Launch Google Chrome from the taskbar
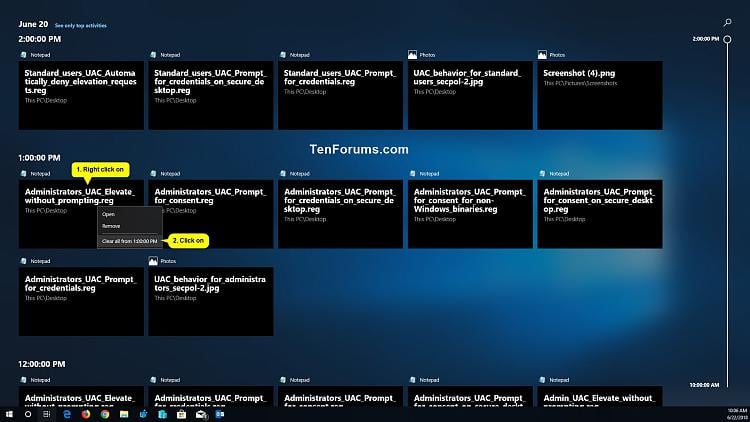 click(105, 414)
